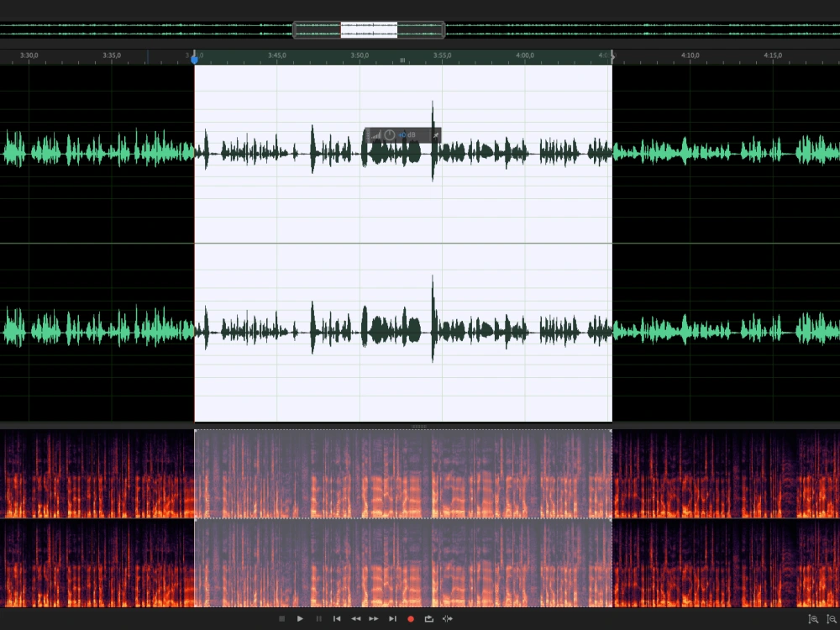Click the 3:45,0 mark on time ruler
The width and height of the screenshot is (840, 630).
(x=277, y=55)
